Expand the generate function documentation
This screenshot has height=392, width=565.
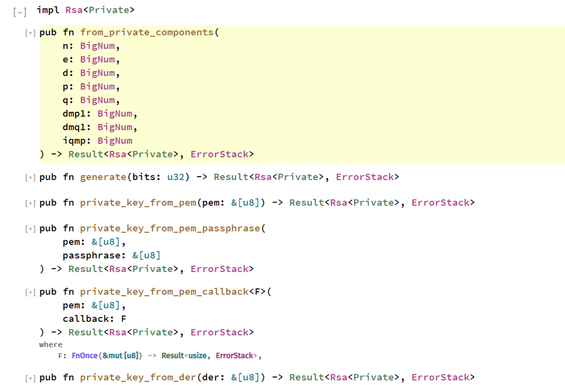click(x=30, y=177)
